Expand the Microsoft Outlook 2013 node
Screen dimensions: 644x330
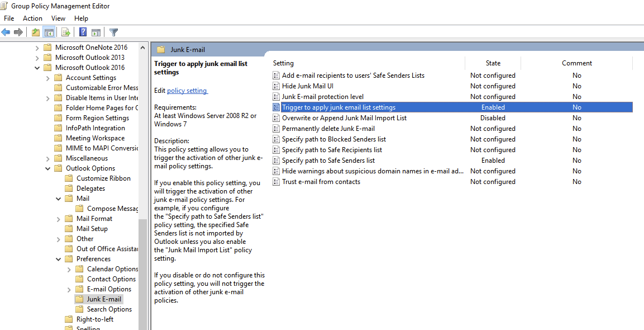click(37, 58)
